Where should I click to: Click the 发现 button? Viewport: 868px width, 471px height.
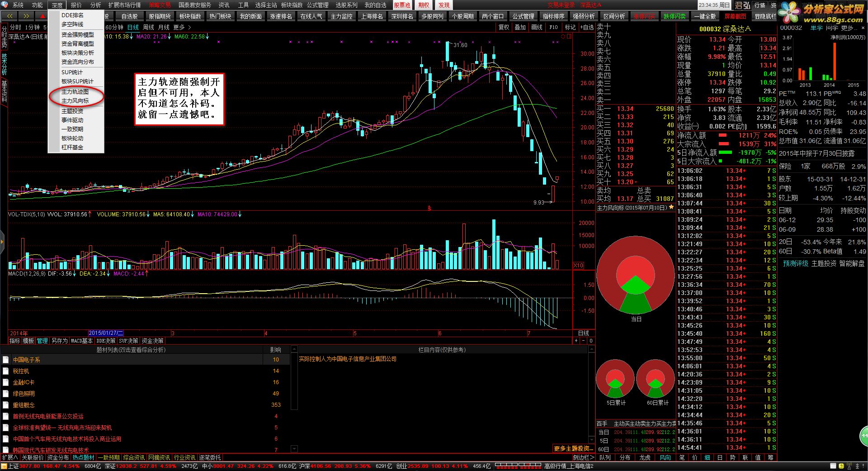444,5
